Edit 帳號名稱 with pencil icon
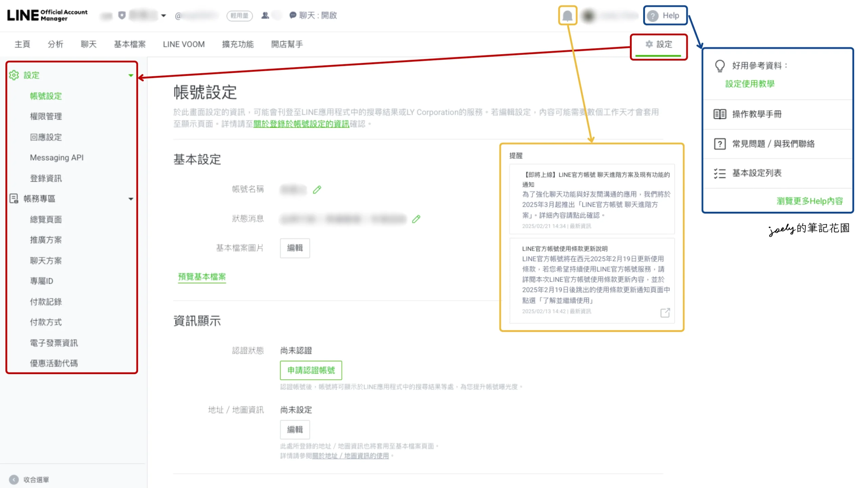 (317, 189)
